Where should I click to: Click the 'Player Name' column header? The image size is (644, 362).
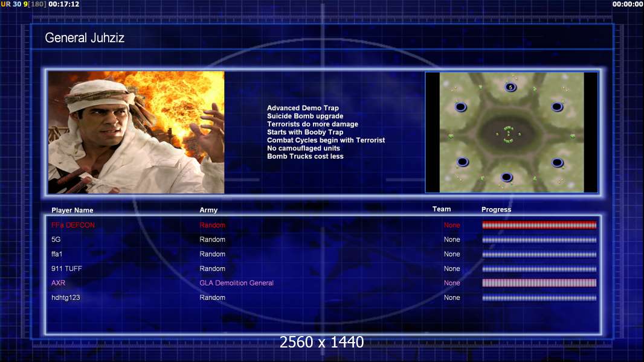click(72, 210)
